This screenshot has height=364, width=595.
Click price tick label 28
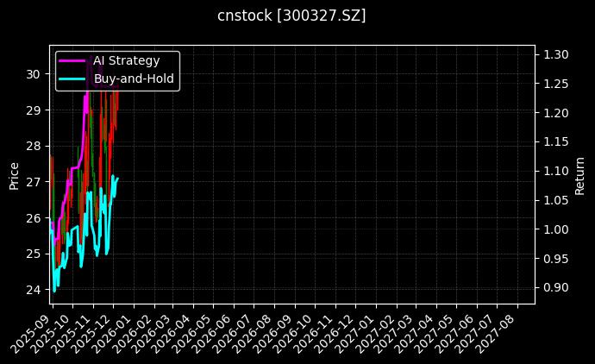[x=33, y=146]
